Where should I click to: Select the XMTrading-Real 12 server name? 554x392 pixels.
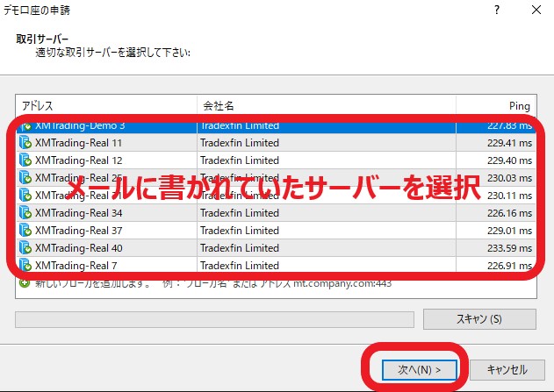point(78,160)
